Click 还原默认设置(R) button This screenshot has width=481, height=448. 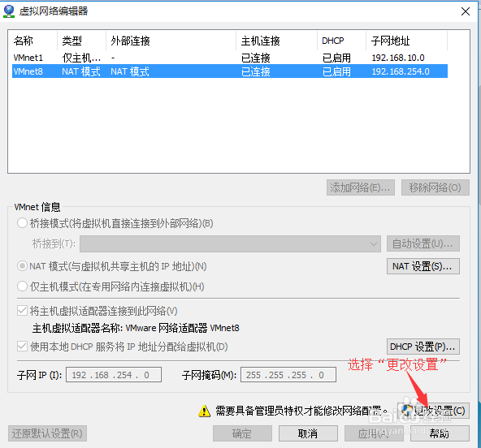point(47,433)
